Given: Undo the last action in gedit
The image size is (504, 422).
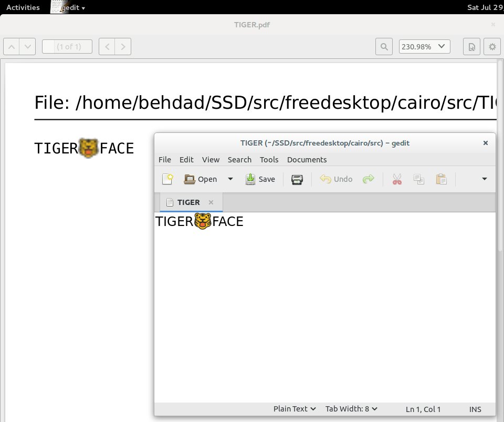Looking at the screenshot, I should click(336, 179).
